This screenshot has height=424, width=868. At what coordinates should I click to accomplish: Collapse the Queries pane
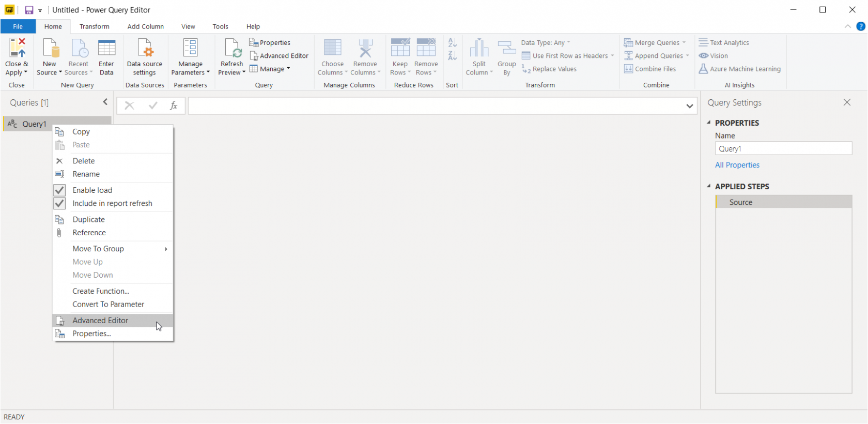(105, 102)
